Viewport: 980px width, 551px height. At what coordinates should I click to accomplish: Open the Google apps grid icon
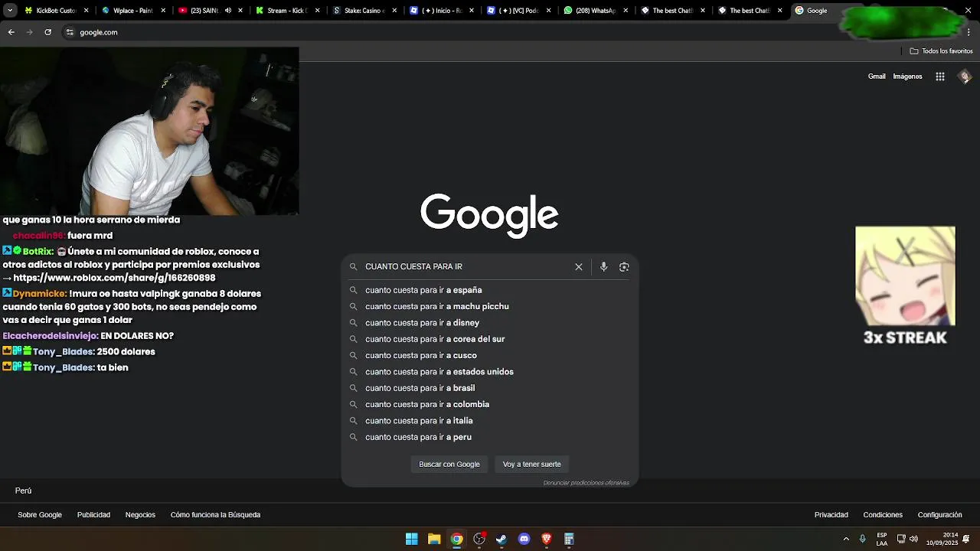[x=940, y=77]
